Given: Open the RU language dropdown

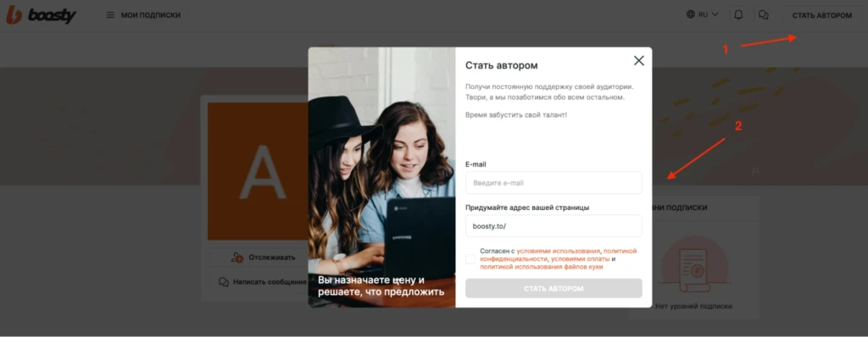Looking at the screenshot, I should [x=703, y=14].
